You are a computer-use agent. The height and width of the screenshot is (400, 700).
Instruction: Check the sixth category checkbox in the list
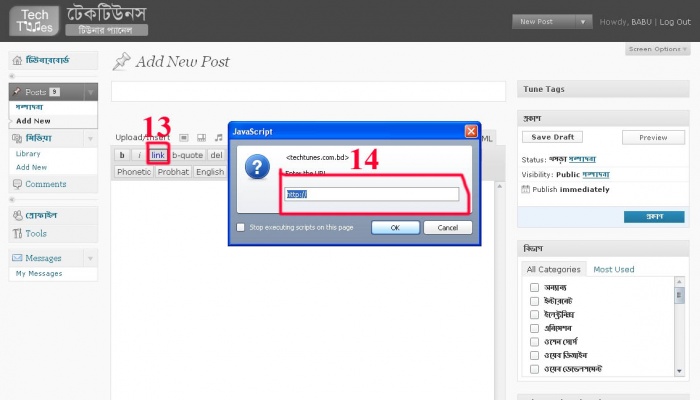pos(534,355)
